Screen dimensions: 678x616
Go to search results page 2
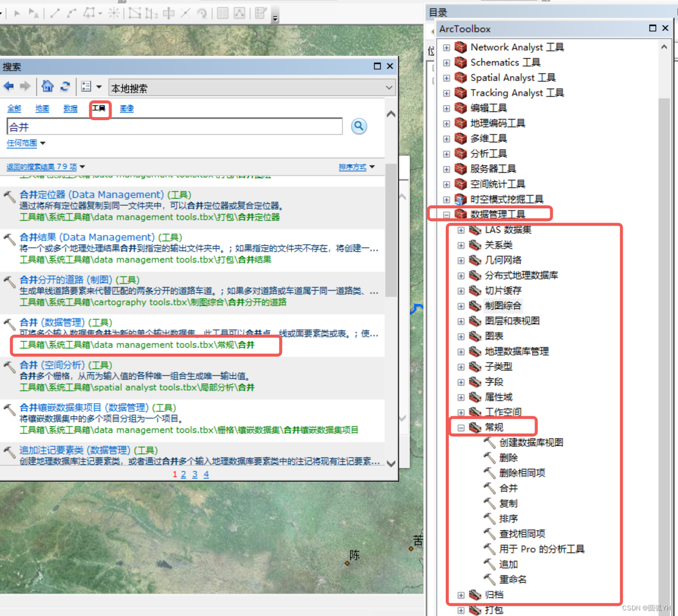click(184, 474)
